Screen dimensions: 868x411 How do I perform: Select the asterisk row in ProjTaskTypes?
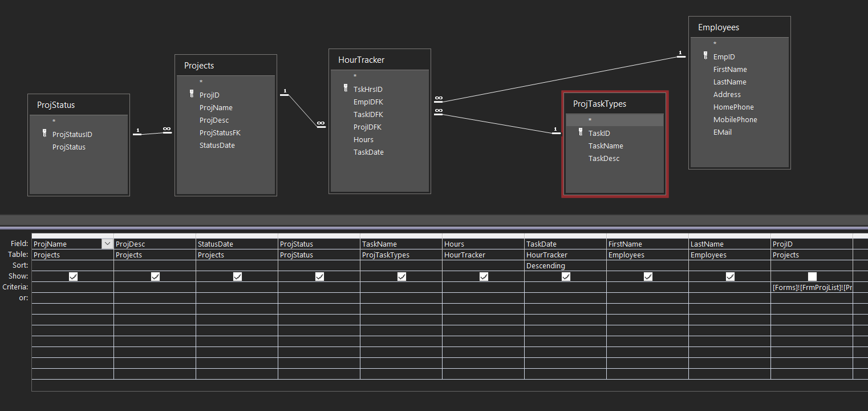pos(615,120)
